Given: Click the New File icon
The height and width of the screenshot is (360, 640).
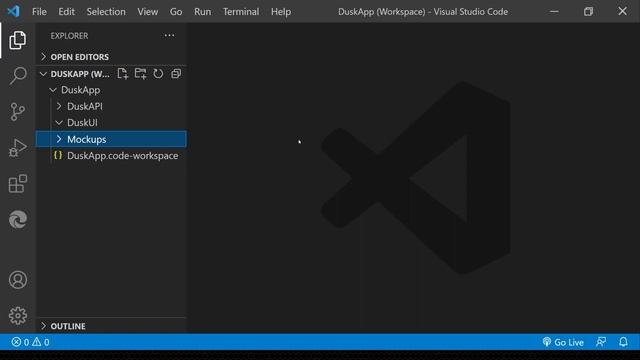Looking at the screenshot, I should (122, 73).
